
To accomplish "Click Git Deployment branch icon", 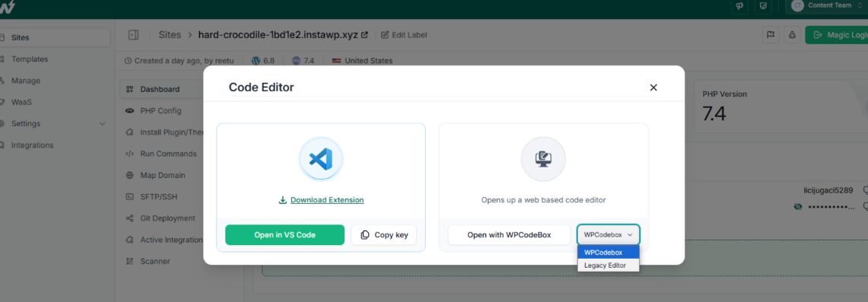I will tap(129, 218).
